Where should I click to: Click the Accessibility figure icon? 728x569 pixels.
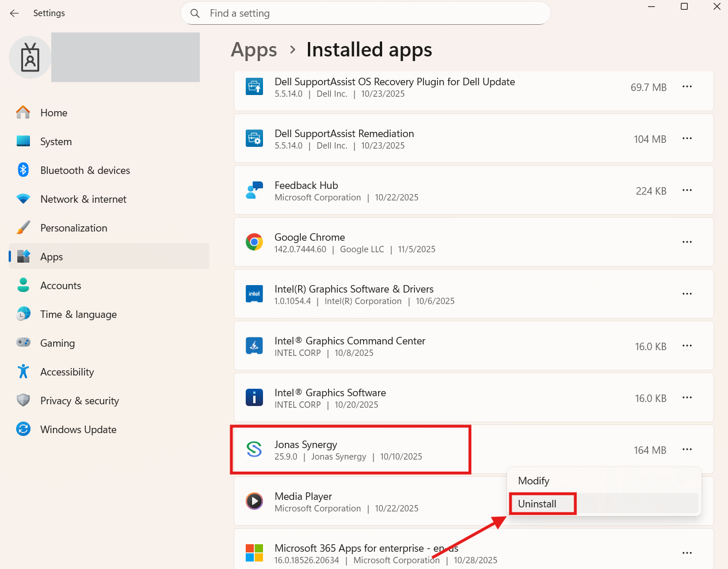point(23,371)
